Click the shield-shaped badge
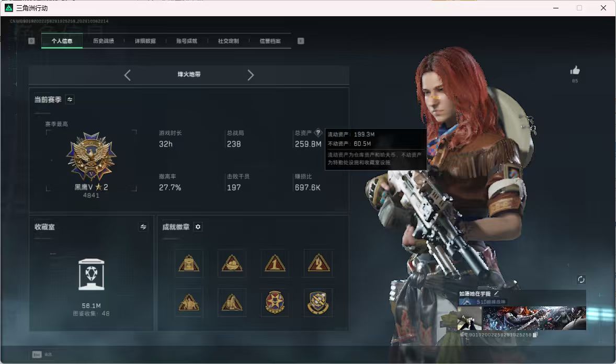The image size is (616, 364). coord(318,303)
